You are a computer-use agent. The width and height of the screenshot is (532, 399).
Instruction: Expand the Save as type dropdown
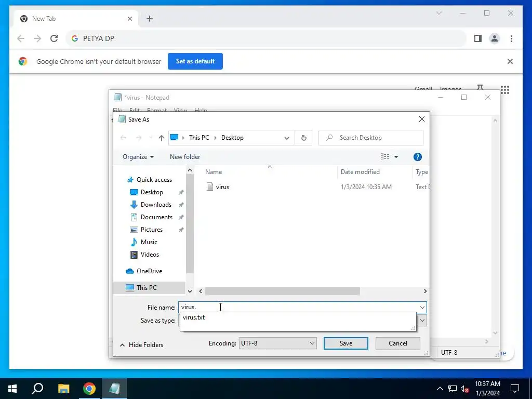[422, 320]
